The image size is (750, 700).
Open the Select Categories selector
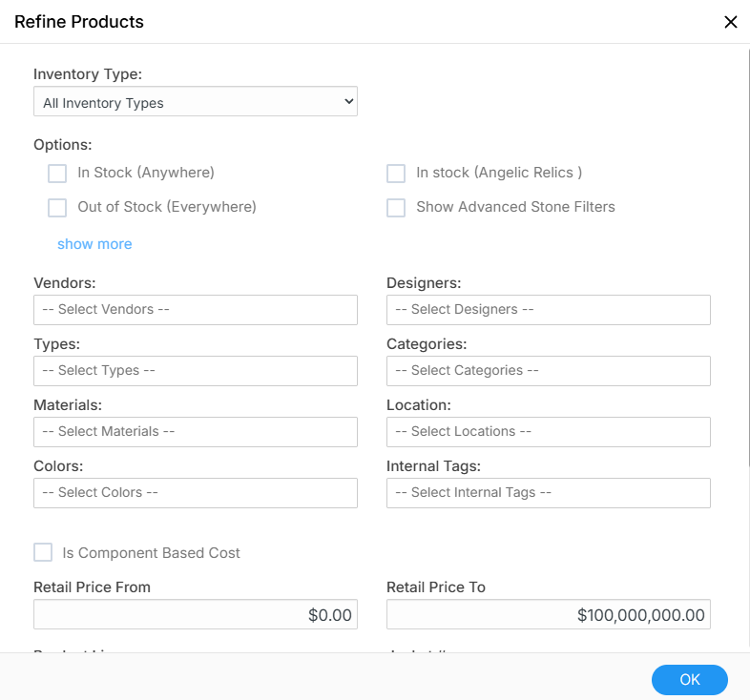pyautogui.click(x=549, y=371)
